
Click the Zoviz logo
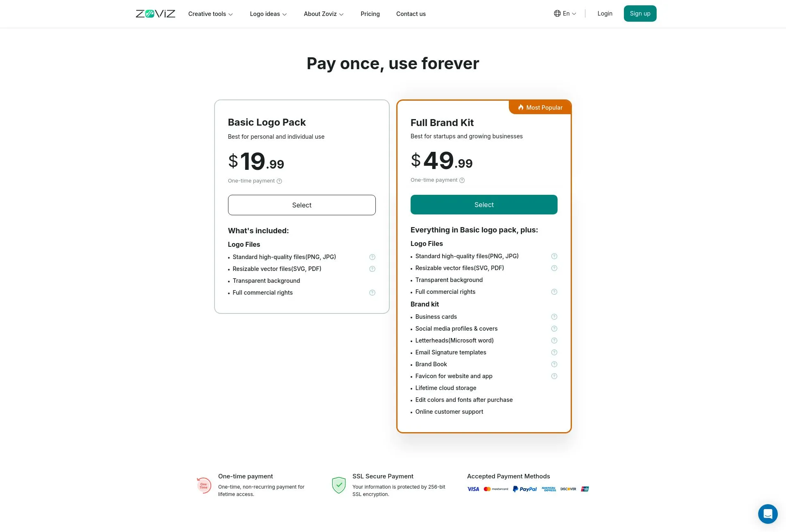coord(156,13)
